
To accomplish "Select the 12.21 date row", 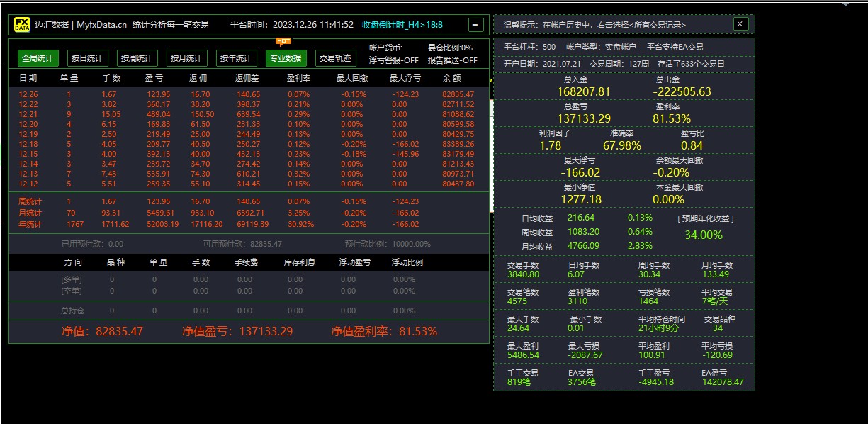I will point(248,114).
